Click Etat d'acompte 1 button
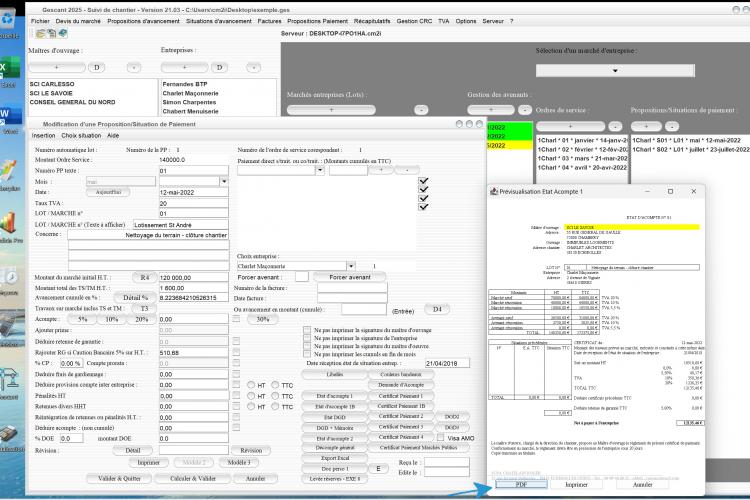 tap(334, 396)
